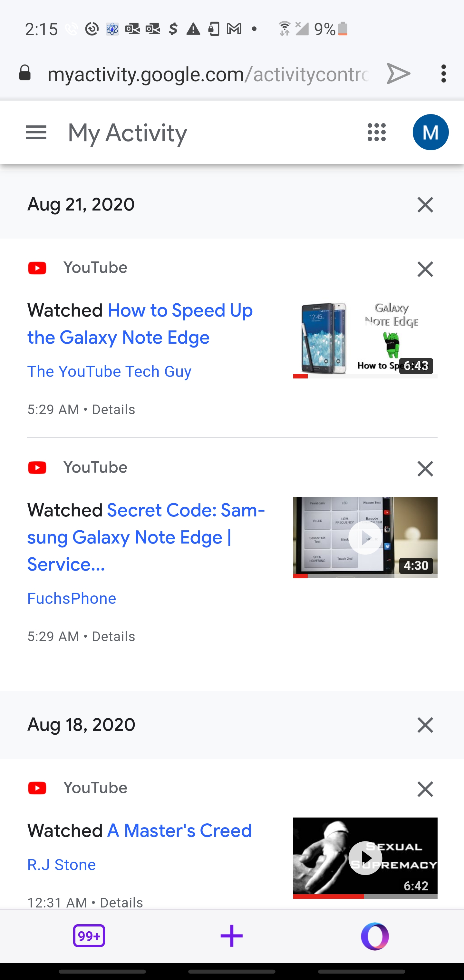Viewport: 464px width, 980px height.
Task: Play the A Master's Creed thumbnail
Action: tap(365, 858)
